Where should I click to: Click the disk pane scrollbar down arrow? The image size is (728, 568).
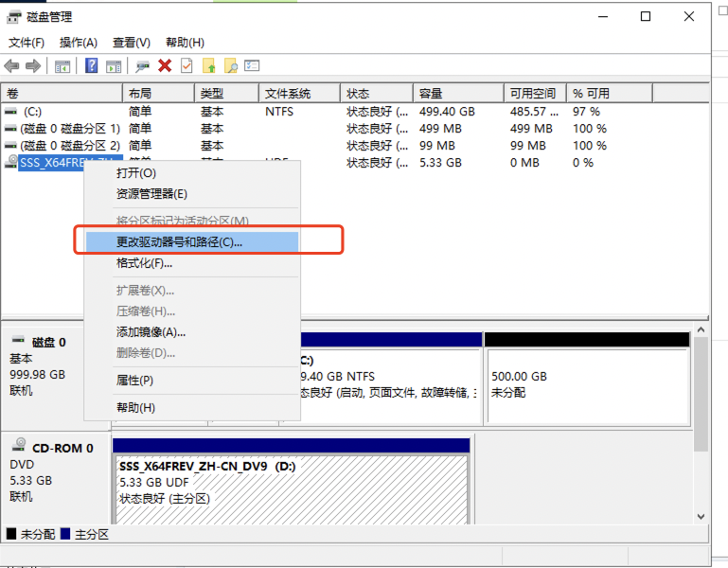point(701,516)
